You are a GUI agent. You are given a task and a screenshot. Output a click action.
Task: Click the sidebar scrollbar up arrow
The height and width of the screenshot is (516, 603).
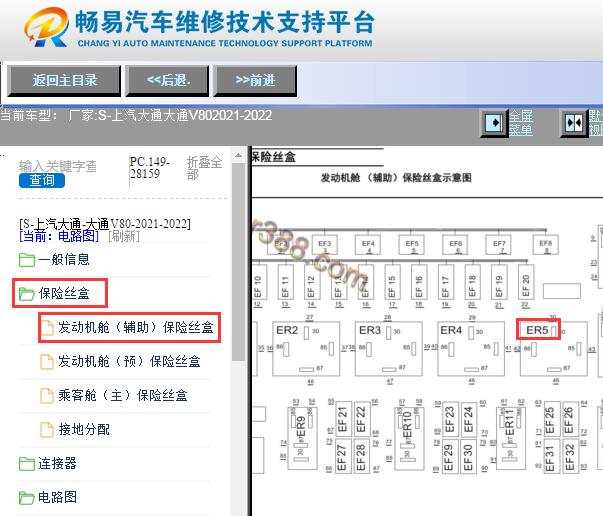point(238,155)
